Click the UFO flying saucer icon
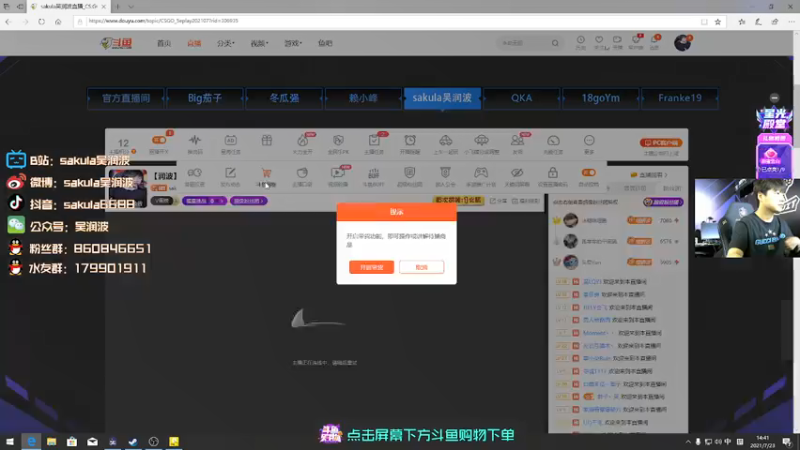Screen dimensions: 800x450 (481, 140)
